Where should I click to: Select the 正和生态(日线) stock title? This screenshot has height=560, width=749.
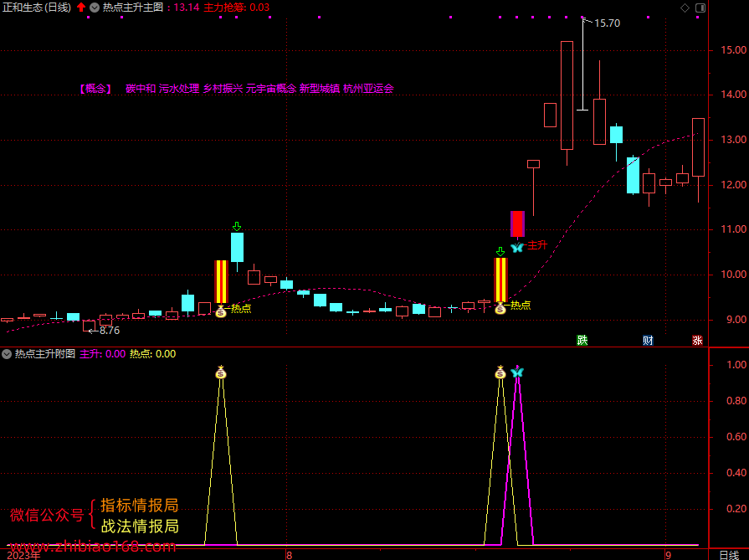37,8
